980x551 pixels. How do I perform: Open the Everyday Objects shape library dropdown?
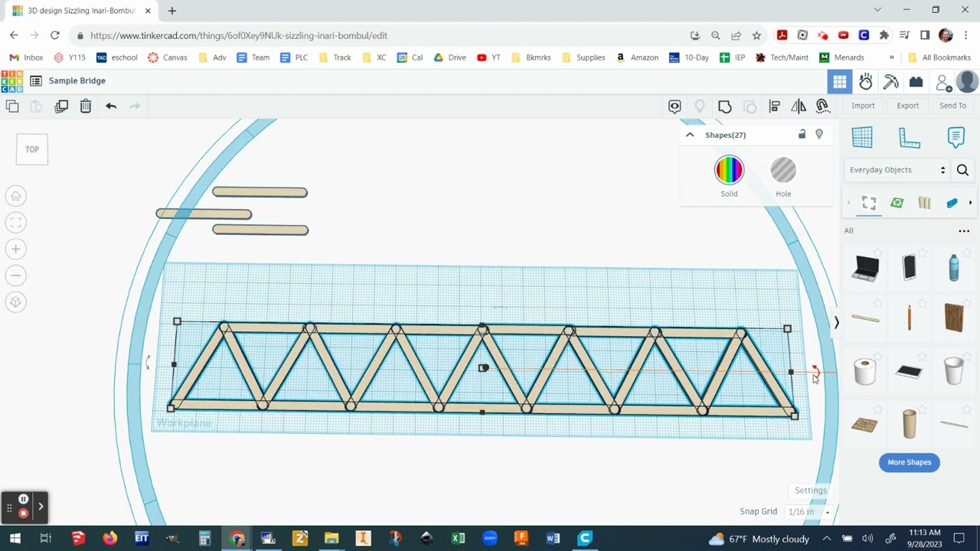click(897, 170)
